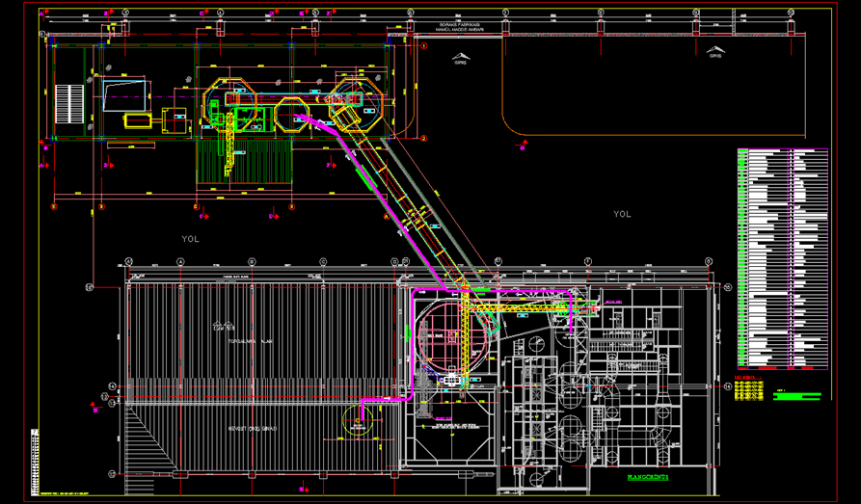
Task: Select the light-blue outlined rectangle equipment
Action: coord(123,95)
